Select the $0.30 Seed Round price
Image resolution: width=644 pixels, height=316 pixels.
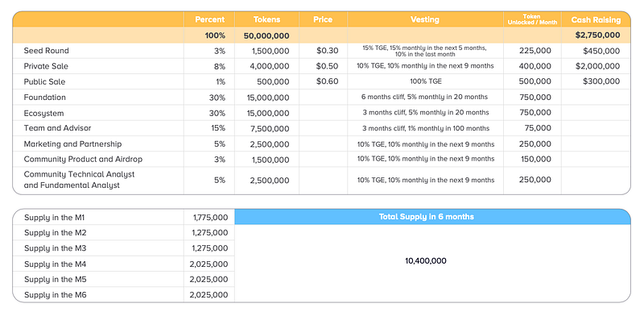[x=328, y=51]
